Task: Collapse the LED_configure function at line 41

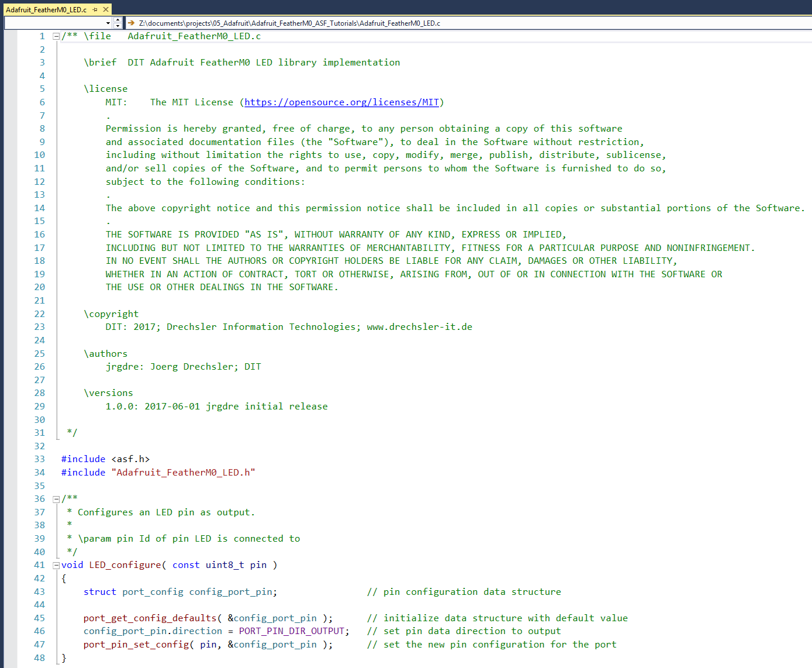Action: pos(56,565)
